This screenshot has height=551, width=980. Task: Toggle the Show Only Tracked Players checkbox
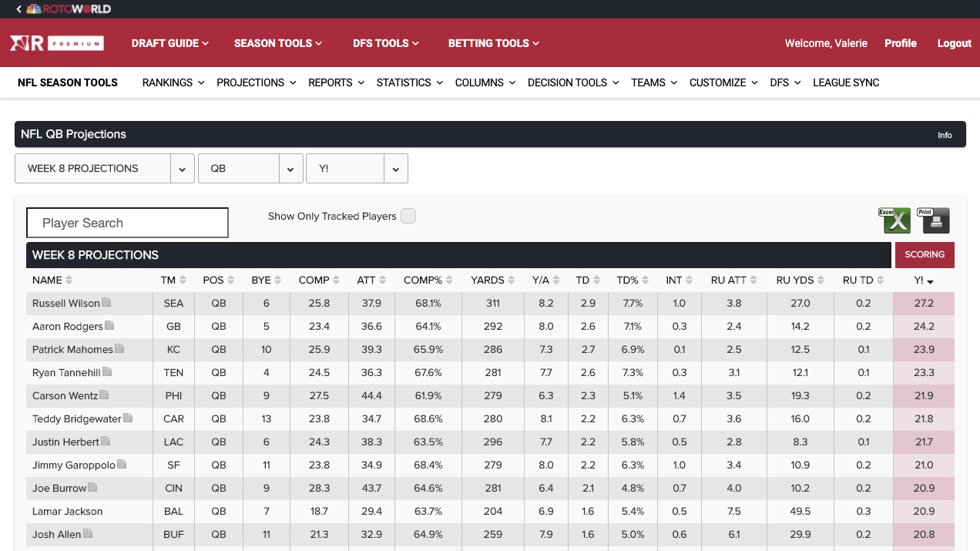[x=408, y=217]
